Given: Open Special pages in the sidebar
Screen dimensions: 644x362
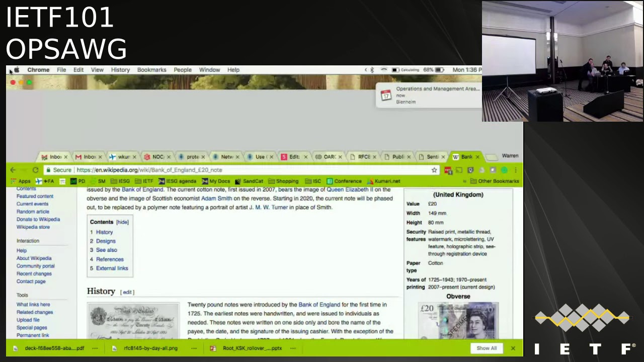Looking at the screenshot, I should (x=32, y=327).
